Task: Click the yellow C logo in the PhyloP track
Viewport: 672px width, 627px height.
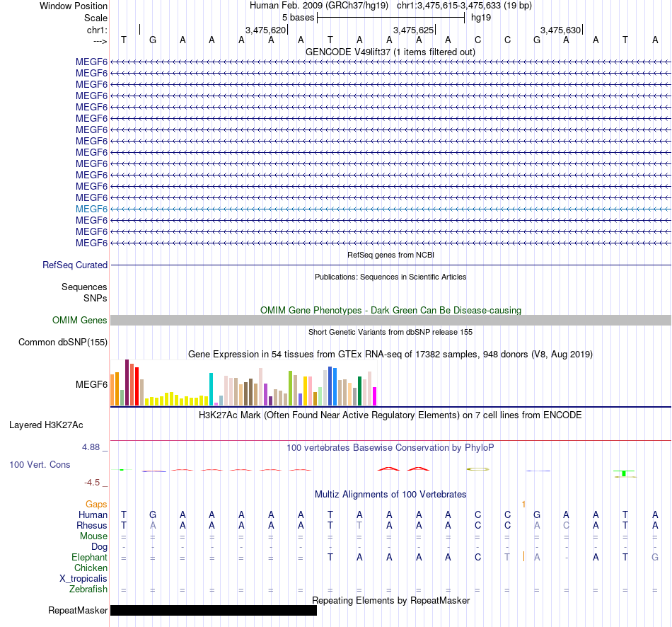Action: (477, 469)
